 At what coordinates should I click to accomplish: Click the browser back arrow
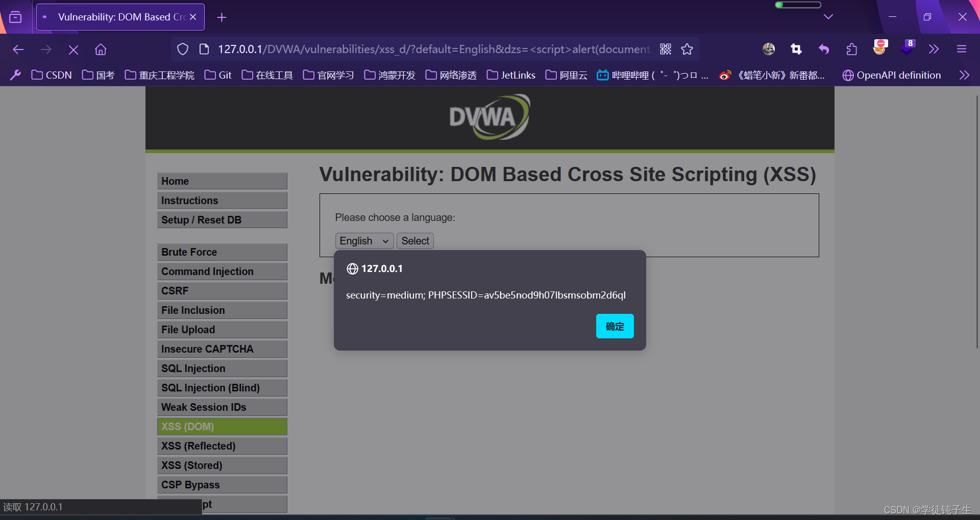click(18, 49)
